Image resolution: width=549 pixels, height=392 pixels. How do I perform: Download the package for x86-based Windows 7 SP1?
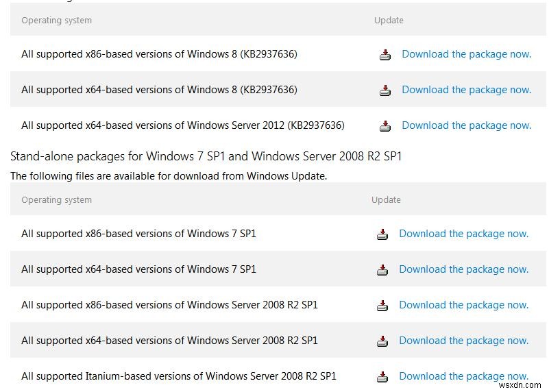(x=463, y=234)
